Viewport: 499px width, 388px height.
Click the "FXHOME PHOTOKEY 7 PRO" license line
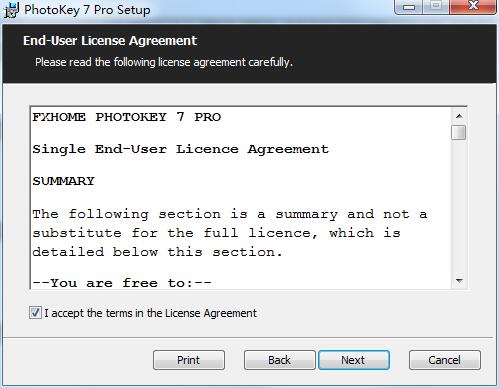click(x=127, y=117)
